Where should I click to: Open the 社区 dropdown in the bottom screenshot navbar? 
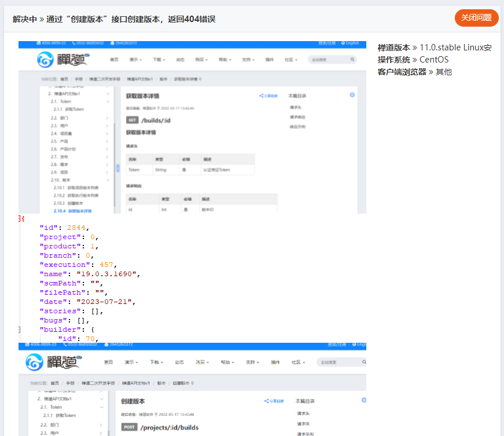tap(299, 362)
